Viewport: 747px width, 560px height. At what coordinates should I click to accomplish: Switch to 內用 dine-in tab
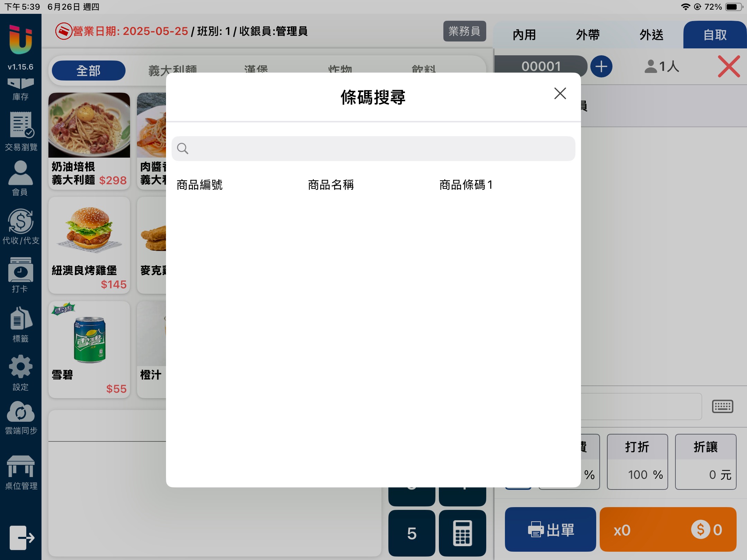[x=524, y=35]
